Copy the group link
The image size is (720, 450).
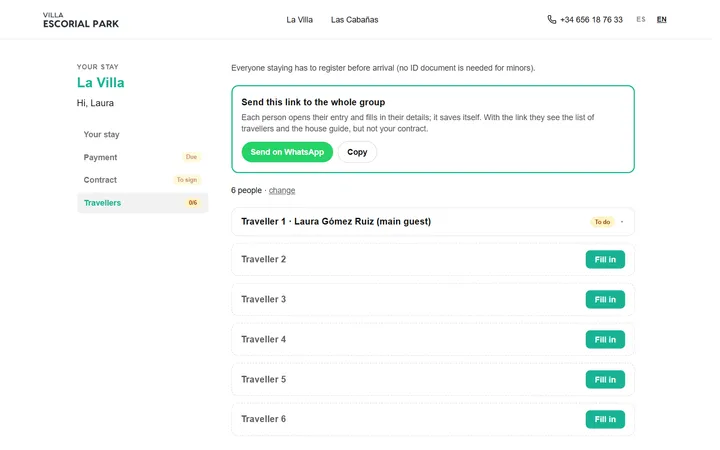coord(357,152)
